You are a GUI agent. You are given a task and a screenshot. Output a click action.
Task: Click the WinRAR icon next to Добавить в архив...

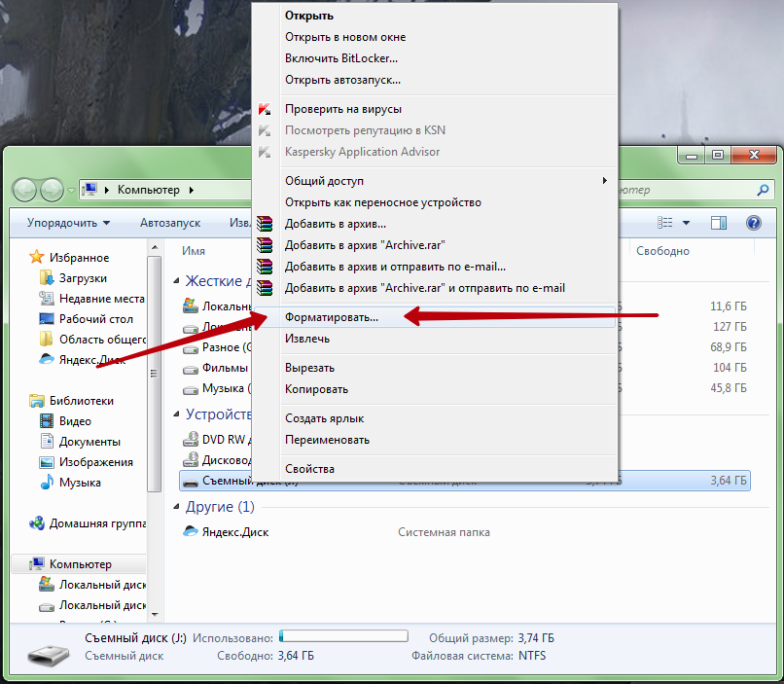pos(265,224)
